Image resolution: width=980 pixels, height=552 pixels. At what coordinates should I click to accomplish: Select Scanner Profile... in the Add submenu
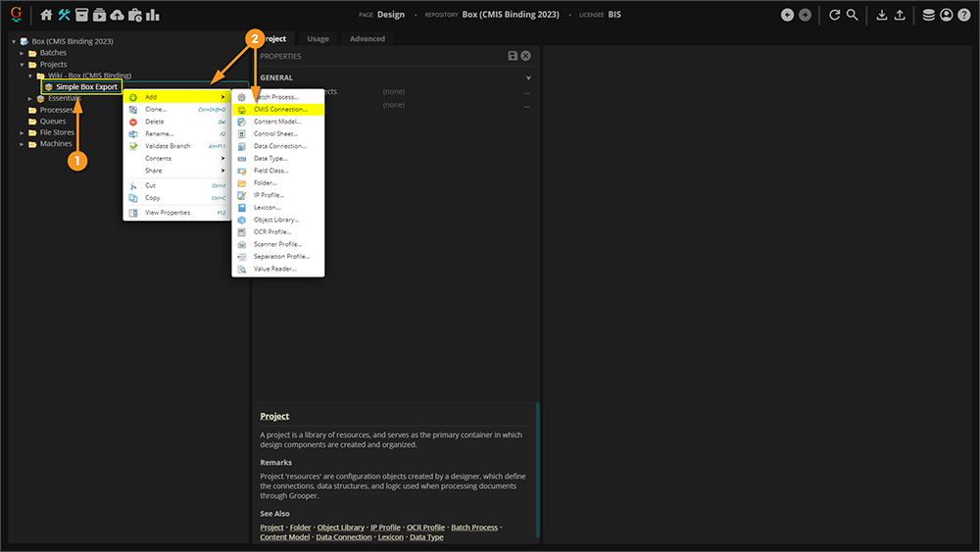[x=278, y=244]
